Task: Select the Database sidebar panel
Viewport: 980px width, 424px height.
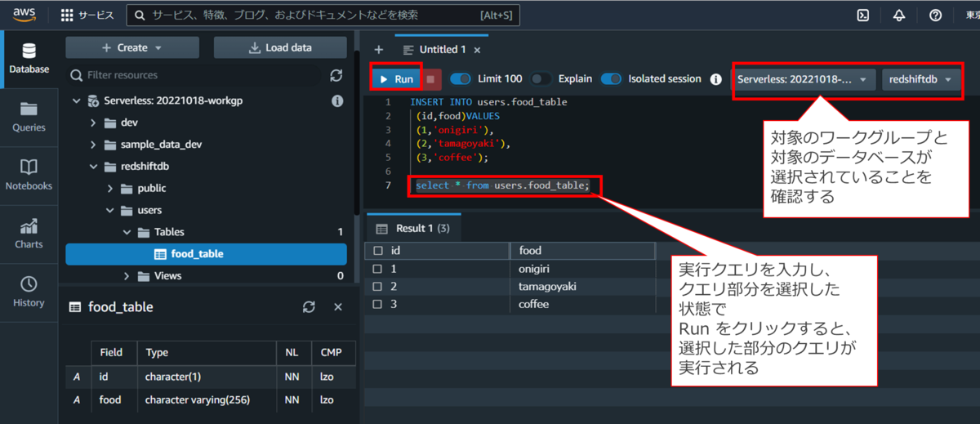Action: (x=29, y=59)
